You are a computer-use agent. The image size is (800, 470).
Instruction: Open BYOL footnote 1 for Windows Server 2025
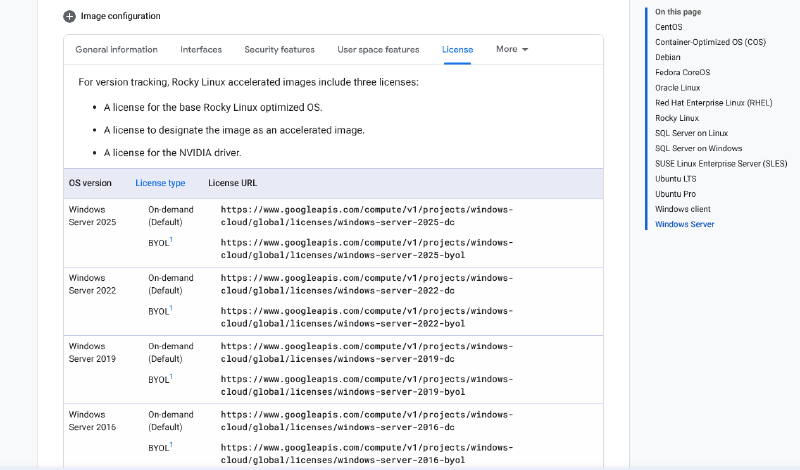coord(171,240)
